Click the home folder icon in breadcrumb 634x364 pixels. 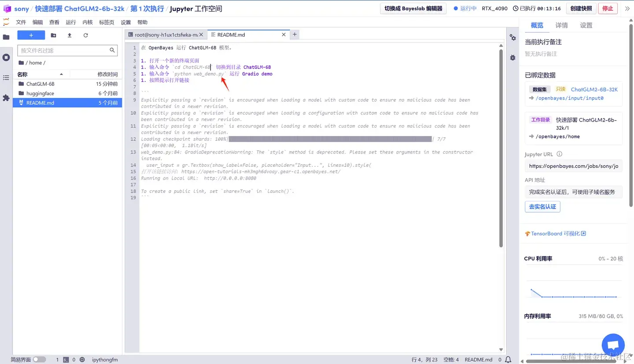21,63
